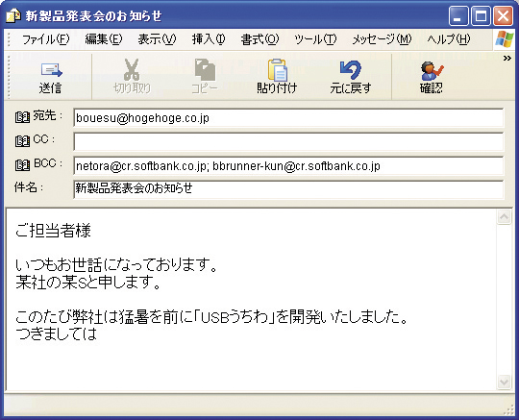Open the 書式(O) menu
This screenshot has width=519, height=420.
259,39
